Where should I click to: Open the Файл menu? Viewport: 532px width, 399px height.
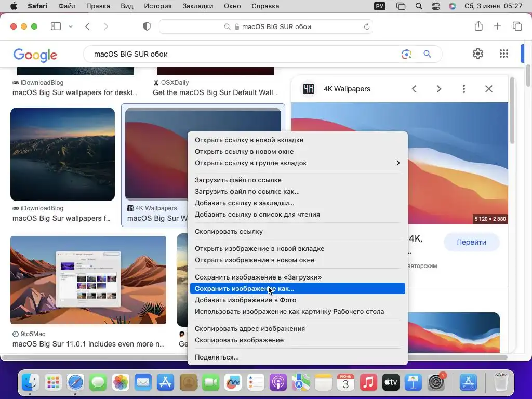pos(67,6)
